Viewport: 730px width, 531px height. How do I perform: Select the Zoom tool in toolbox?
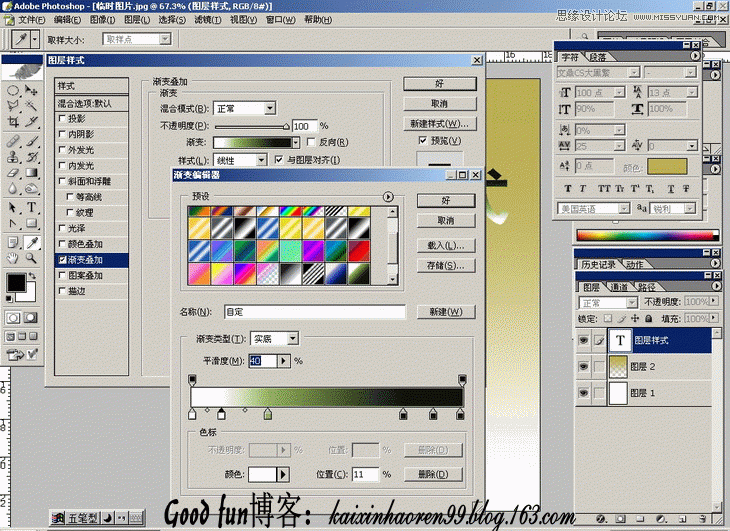click(x=31, y=258)
